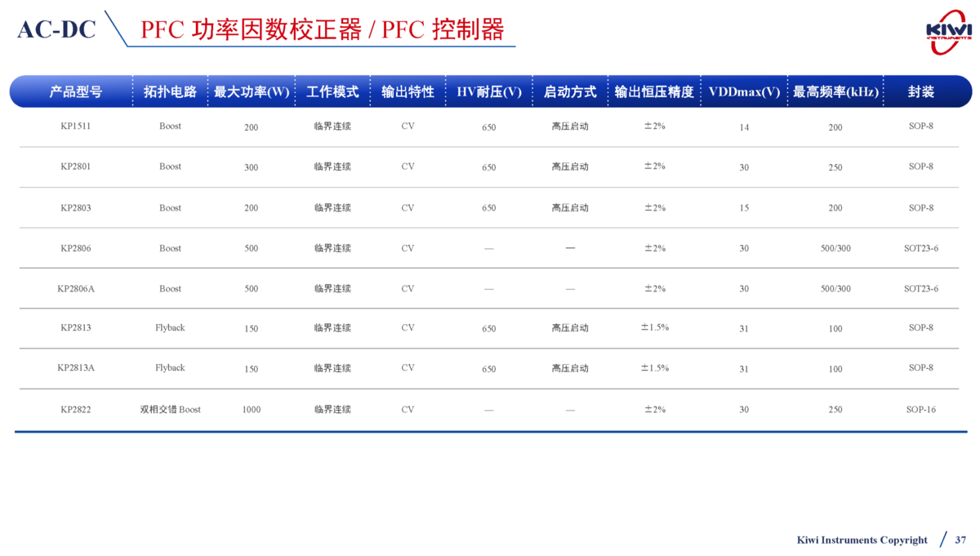Screen dimensions: 980x556
Task: Click the Kiwi Instruments Copyright footer text
Action: [x=862, y=540]
